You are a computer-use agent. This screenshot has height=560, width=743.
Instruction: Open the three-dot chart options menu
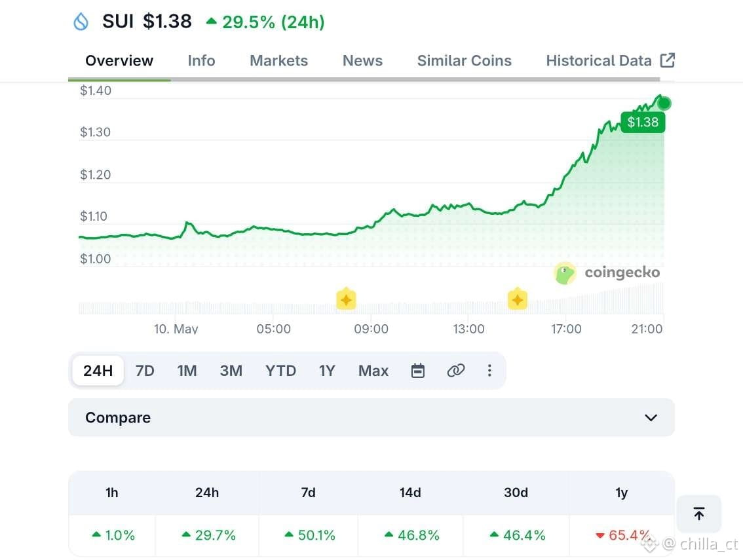(x=489, y=371)
